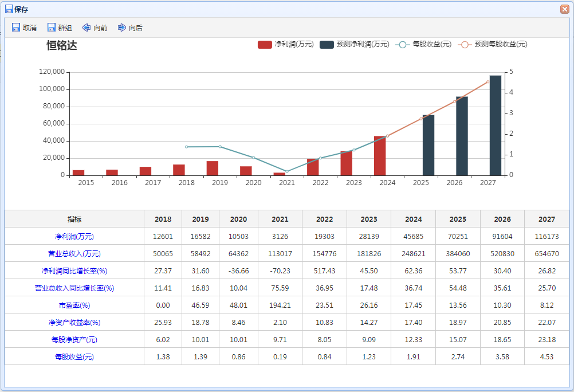Select cell value 25.93
The height and width of the screenshot is (392, 574).
point(163,323)
